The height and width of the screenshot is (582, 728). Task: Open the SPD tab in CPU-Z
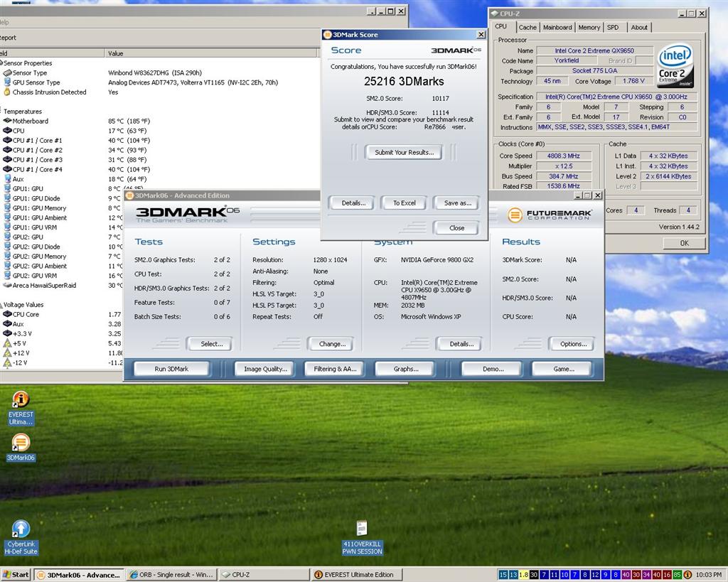point(613,28)
